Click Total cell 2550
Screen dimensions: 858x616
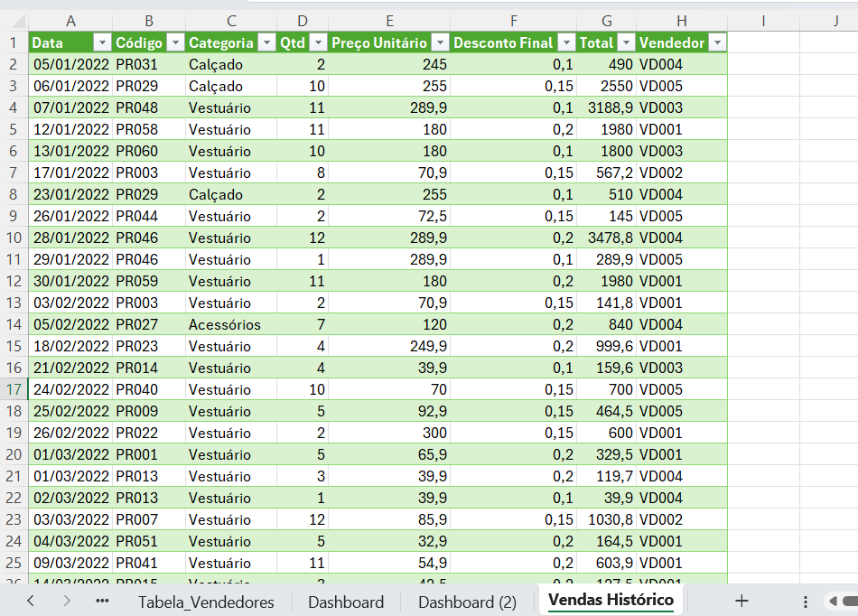pyautogui.click(x=606, y=86)
